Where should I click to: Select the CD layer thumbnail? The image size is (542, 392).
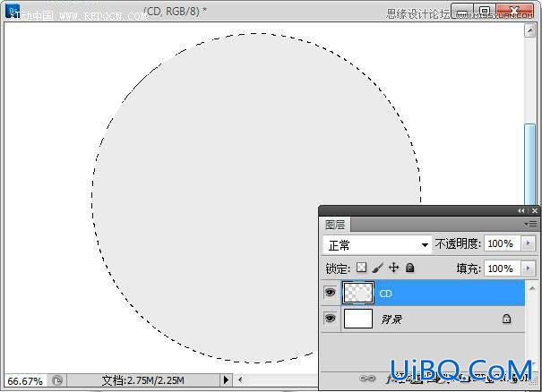[x=358, y=293]
